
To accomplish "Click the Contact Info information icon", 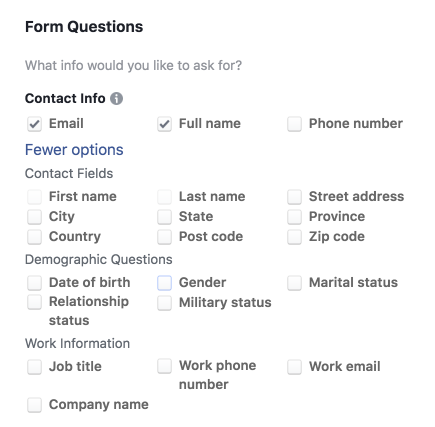I will pos(116,99).
